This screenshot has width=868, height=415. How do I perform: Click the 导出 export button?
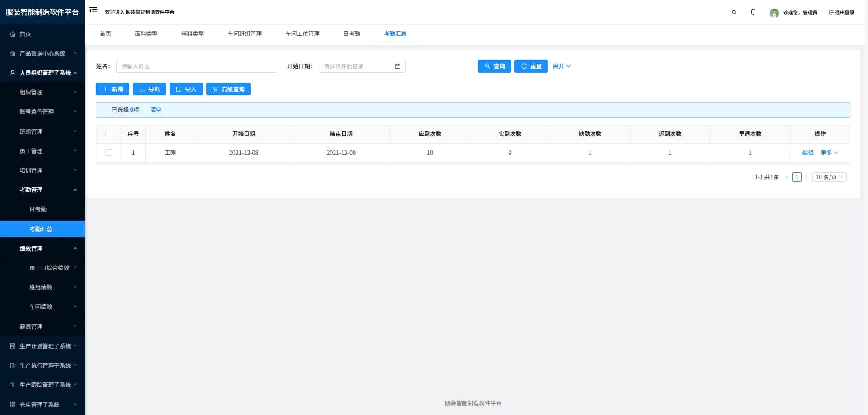(149, 89)
